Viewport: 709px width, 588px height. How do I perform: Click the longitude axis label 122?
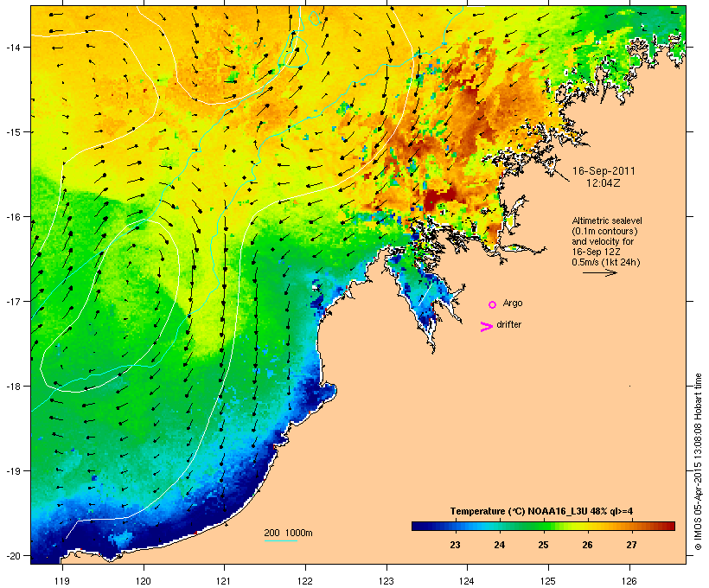pos(305,581)
